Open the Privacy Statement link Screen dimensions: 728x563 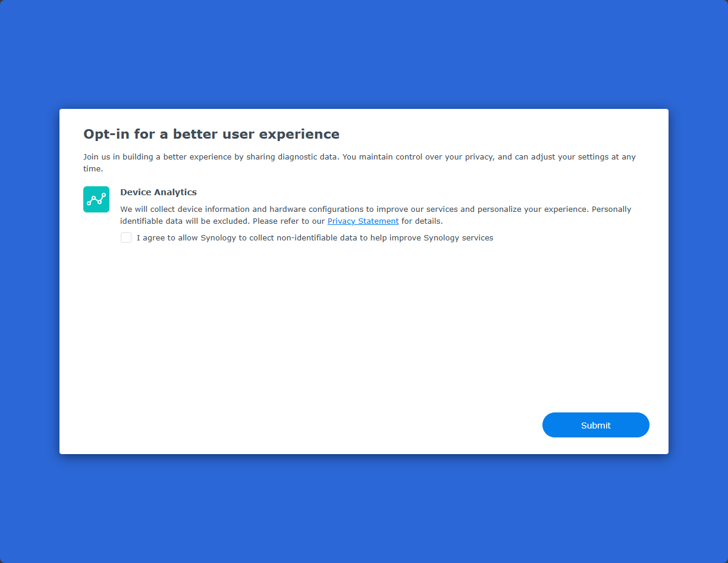pos(363,221)
